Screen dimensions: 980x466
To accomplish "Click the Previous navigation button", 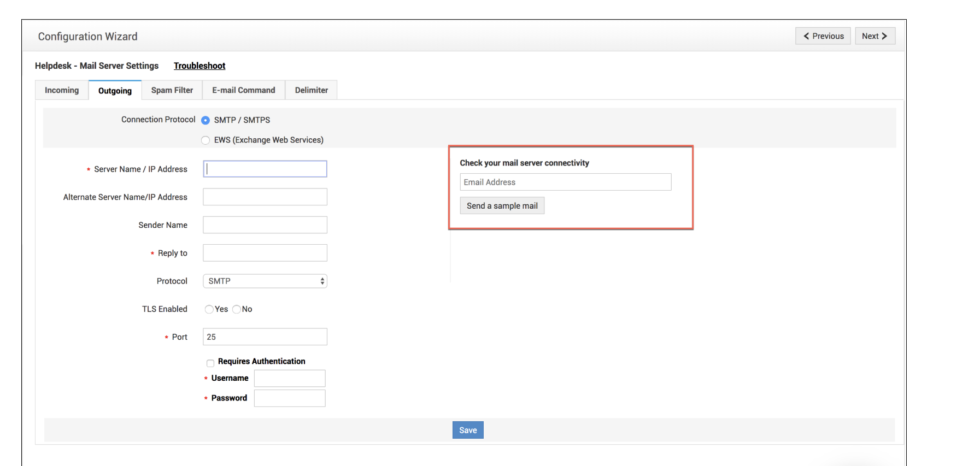I will (x=823, y=36).
